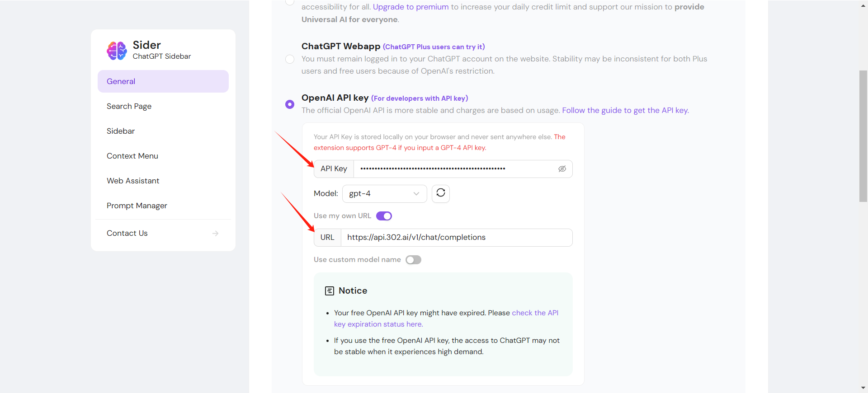The width and height of the screenshot is (868, 393).
Task: Switch to the Sidebar settings section
Action: (x=120, y=131)
